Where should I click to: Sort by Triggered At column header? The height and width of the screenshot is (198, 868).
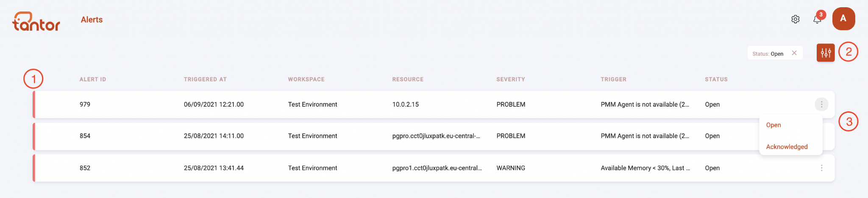point(205,79)
